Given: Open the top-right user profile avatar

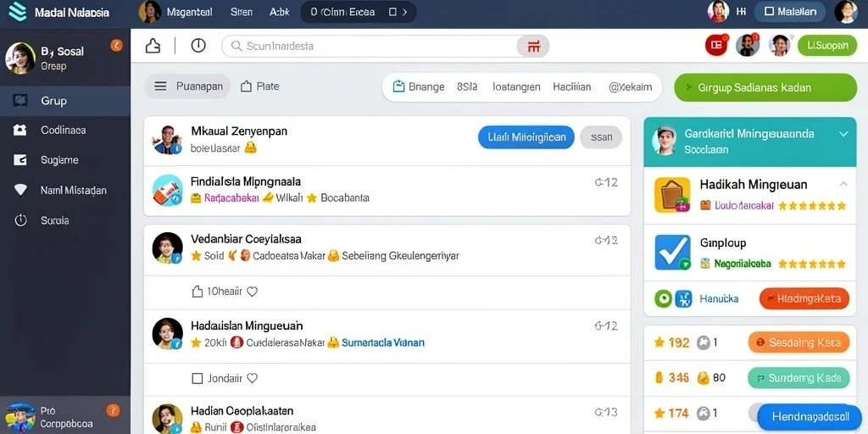Looking at the screenshot, I should tap(846, 11).
